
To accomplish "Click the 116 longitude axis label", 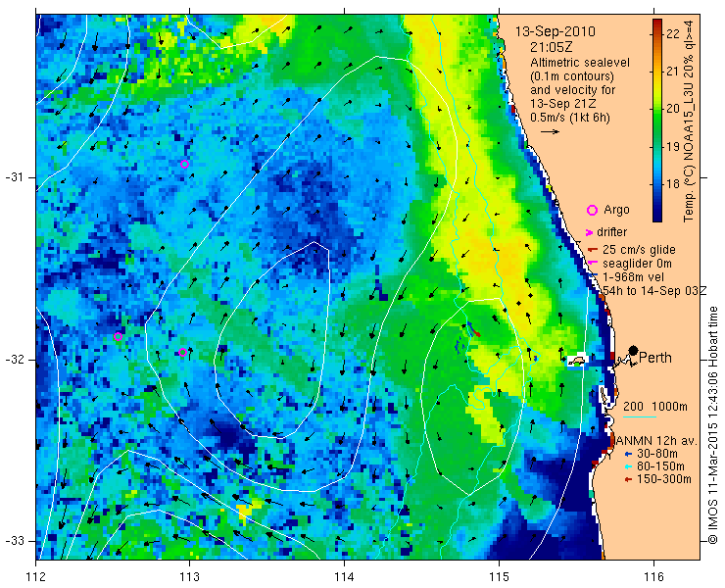I will pyautogui.click(x=653, y=576).
